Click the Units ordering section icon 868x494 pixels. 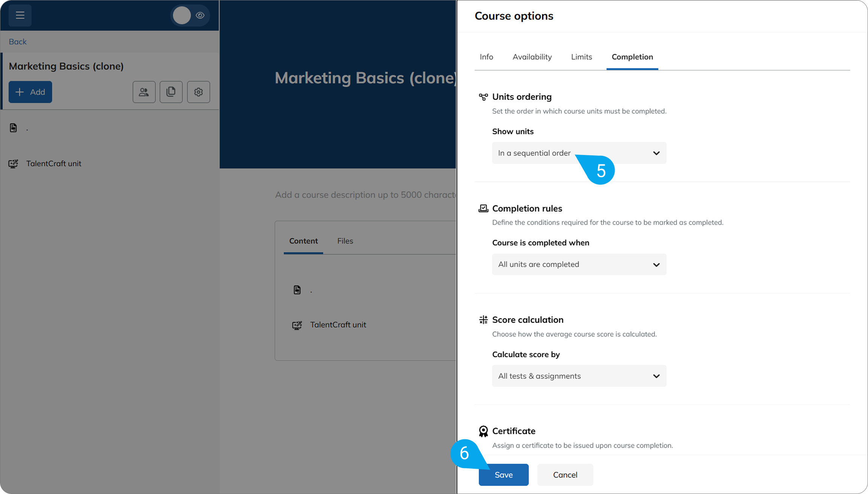pyautogui.click(x=483, y=97)
